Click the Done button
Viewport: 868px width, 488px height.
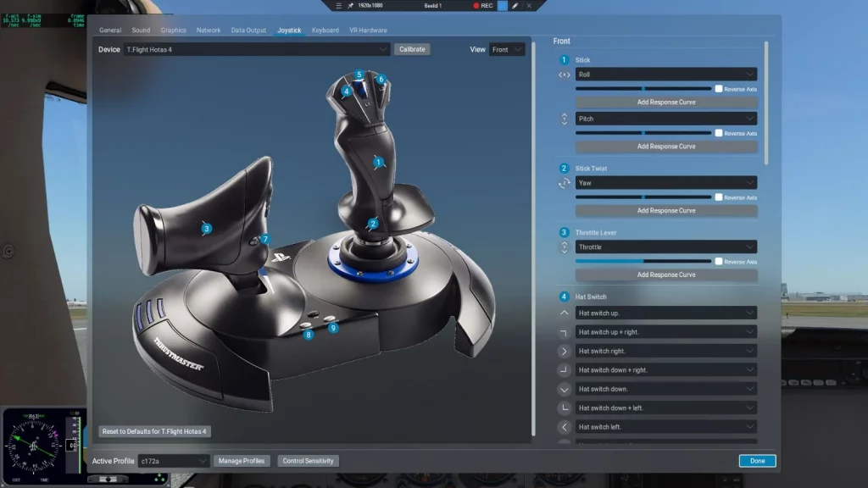click(756, 461)
